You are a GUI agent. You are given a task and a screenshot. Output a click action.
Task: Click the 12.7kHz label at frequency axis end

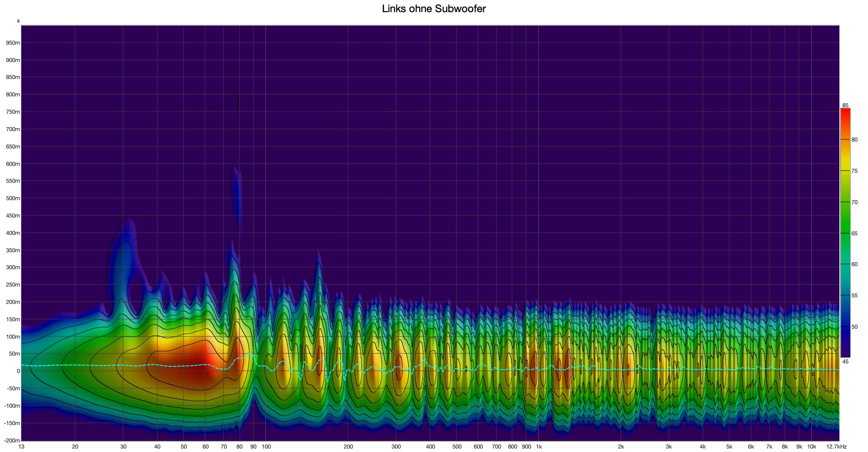(836, 447)
